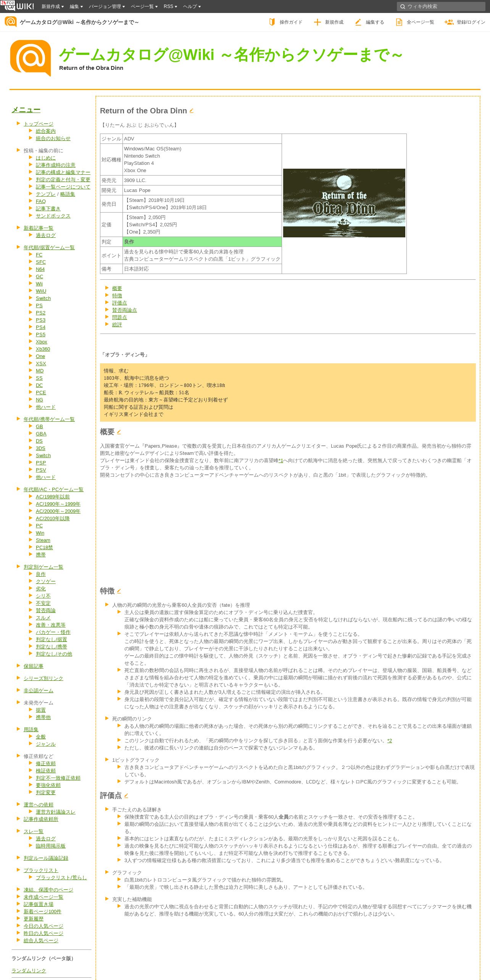Screen dimensions: 490x980
Task: Open サンドボックス sidebar link
Action: pyautogui.click(x=53, y=216)
